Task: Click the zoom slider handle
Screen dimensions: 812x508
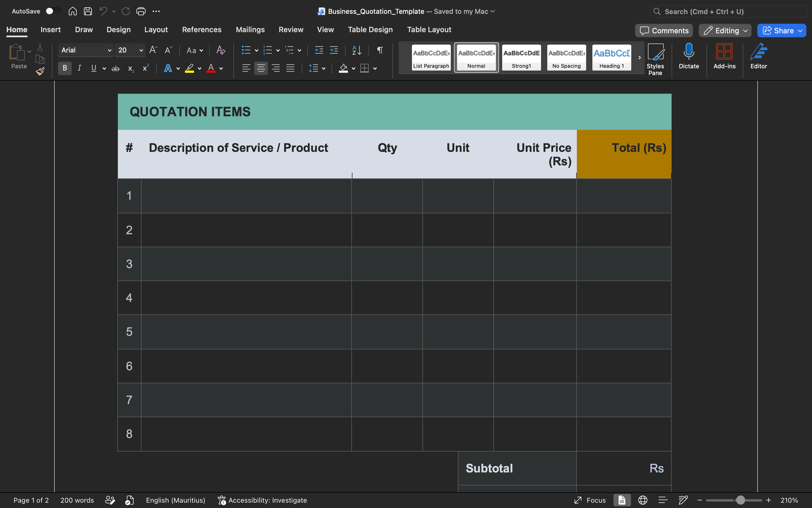Action: [741, 500]
